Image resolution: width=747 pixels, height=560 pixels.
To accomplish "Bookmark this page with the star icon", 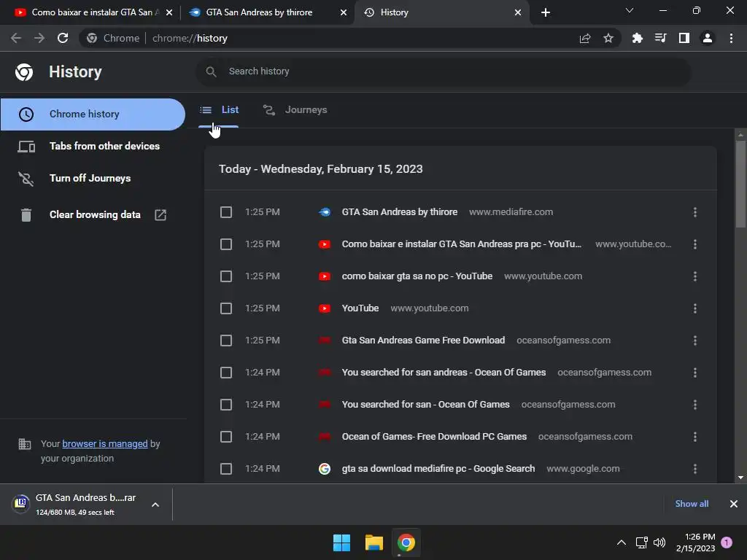I will coord(608,38).
